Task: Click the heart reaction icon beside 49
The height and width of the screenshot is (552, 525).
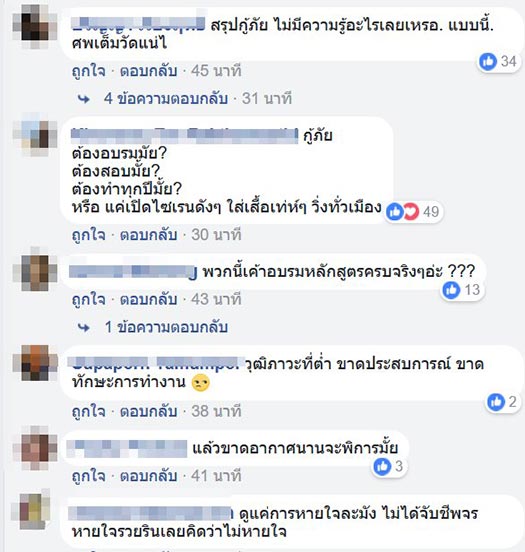Action: [x=411, y=212]
